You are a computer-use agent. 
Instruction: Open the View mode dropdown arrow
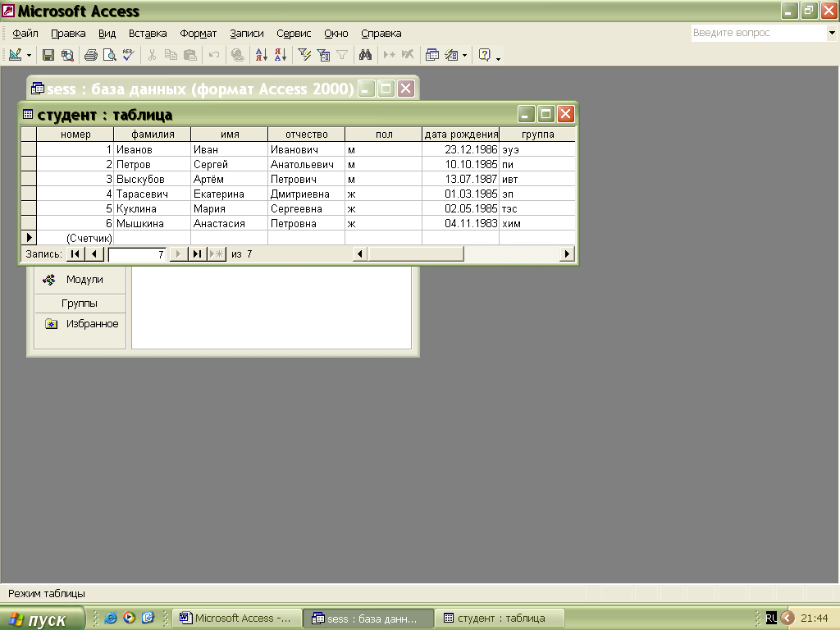click(29, 55)
